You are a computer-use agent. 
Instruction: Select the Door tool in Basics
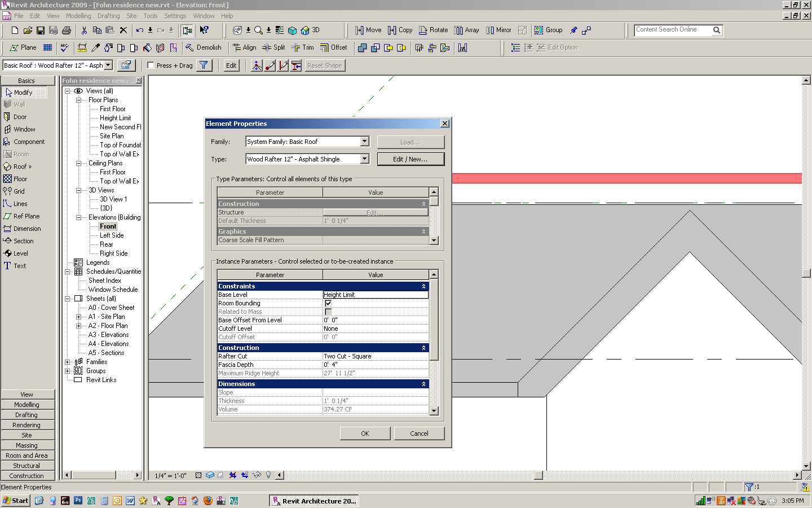click(20, 117)
